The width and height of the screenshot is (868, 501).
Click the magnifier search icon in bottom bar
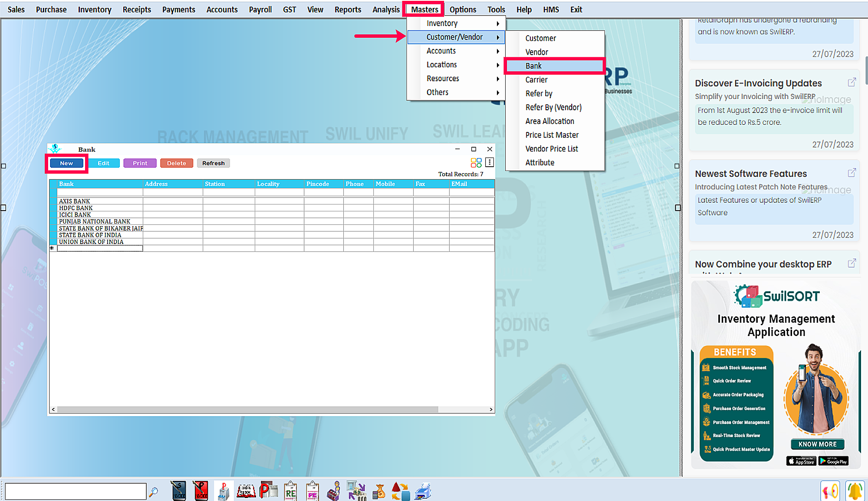(x=154, y=491)
